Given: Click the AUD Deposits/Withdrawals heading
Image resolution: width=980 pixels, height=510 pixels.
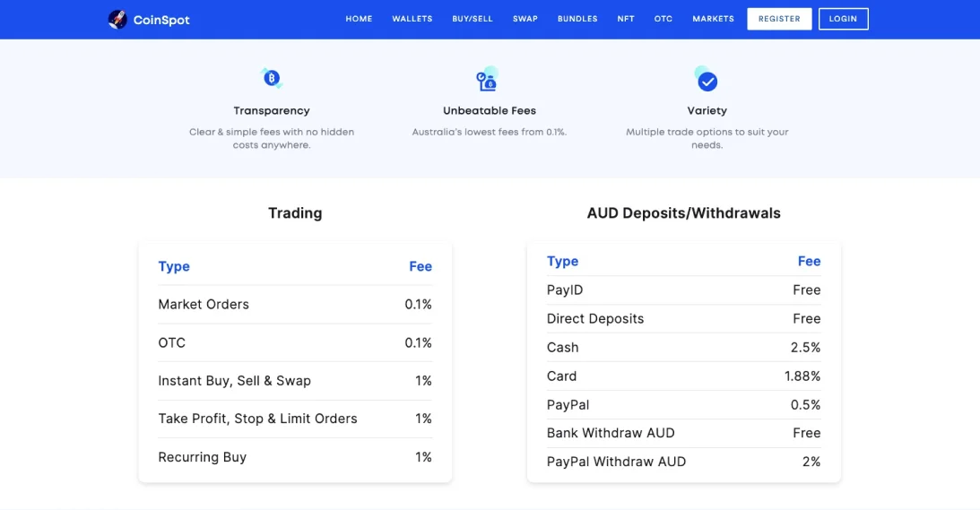Looking at the screenshot, I should 684,213.
